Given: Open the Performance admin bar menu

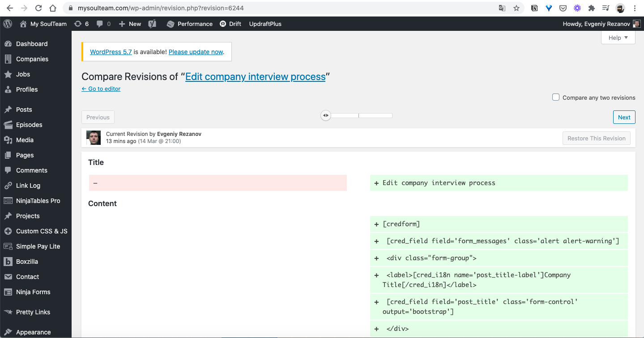Looking at the screenshot, I should coord(190,24).
